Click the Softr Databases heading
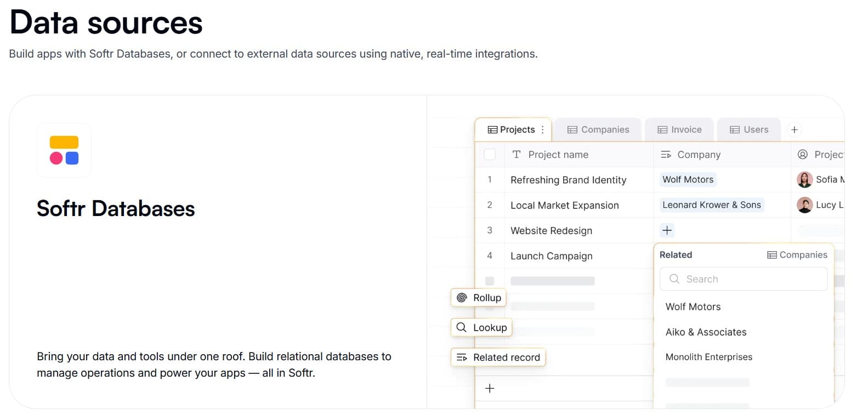868x420 pixels. [x=116, y=209]
